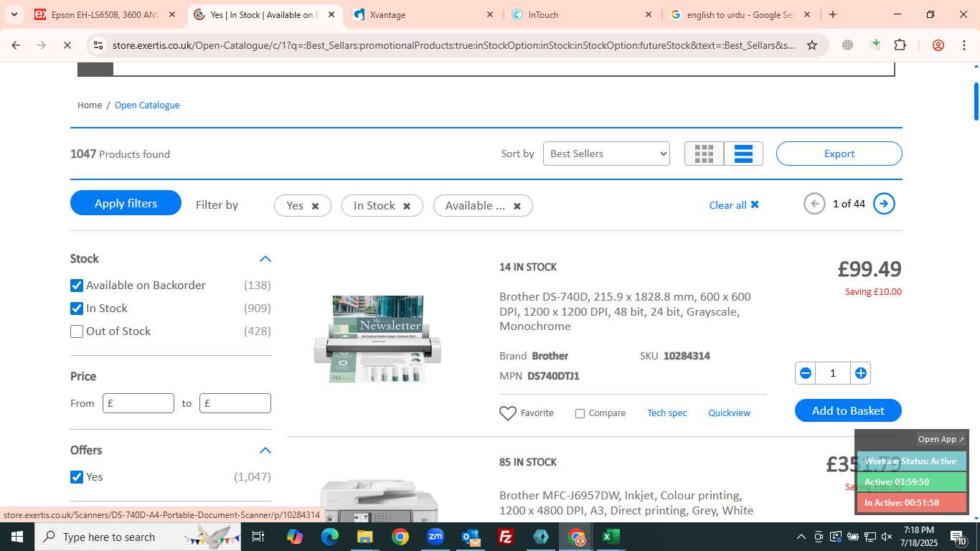Open Brother DS-740D product title link

pyautogui.click(x=625, y=311)
